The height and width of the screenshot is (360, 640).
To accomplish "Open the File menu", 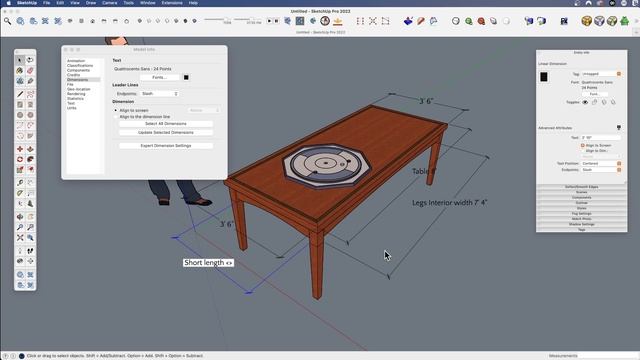I will point(47,3).
